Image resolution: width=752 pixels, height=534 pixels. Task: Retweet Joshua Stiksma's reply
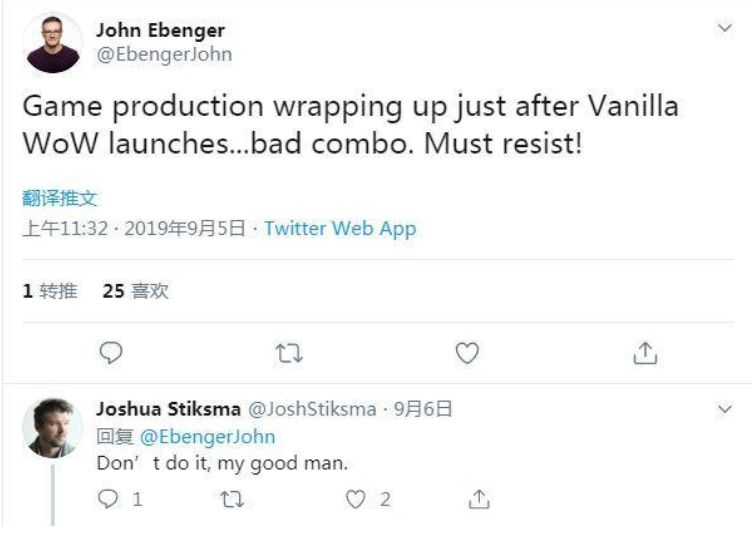tap(231, 498)
